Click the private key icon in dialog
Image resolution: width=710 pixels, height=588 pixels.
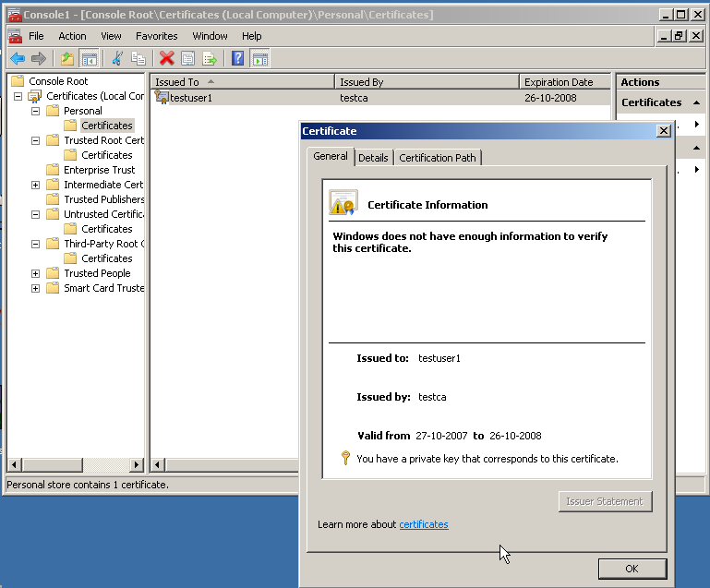345,458
